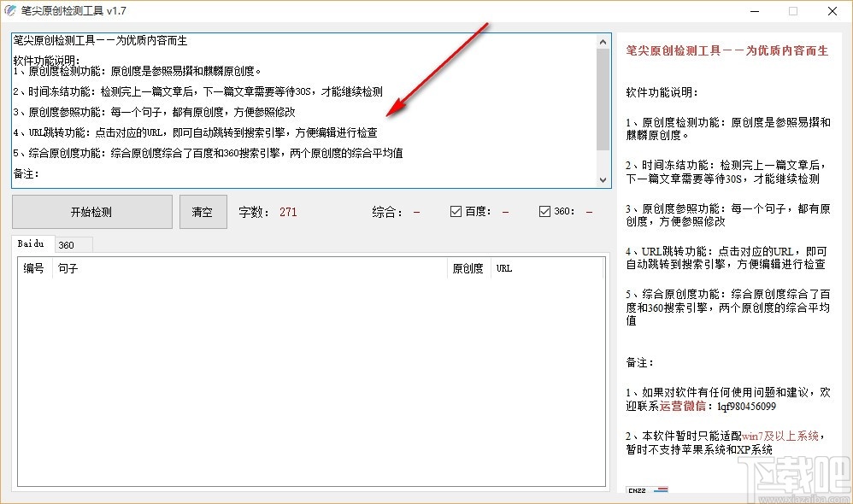Close the 笔尖原创检测工具 window

click(x=832, y=11)
